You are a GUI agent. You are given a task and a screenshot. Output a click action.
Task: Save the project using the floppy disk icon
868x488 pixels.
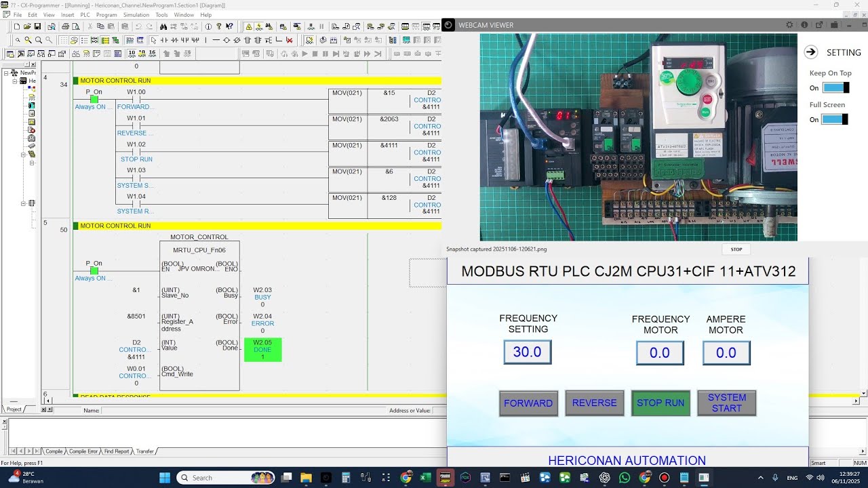click(x=37, y=26)
